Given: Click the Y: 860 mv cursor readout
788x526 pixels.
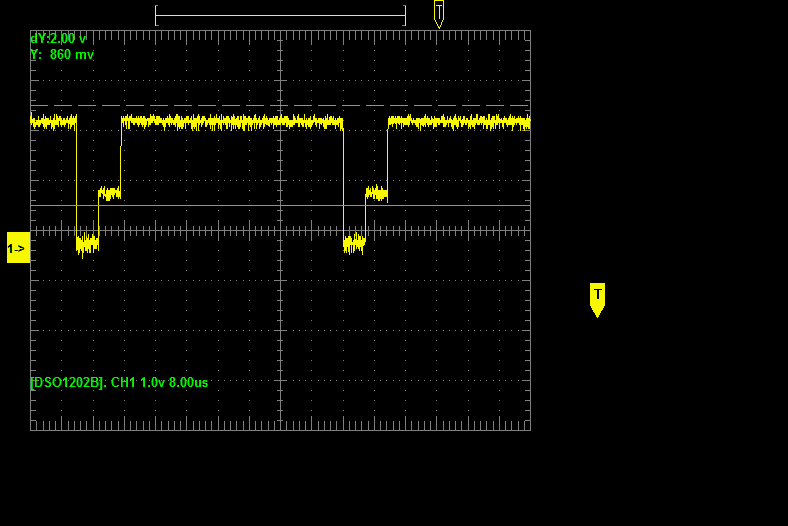Looking at the screenshot, I should point(62,54).
